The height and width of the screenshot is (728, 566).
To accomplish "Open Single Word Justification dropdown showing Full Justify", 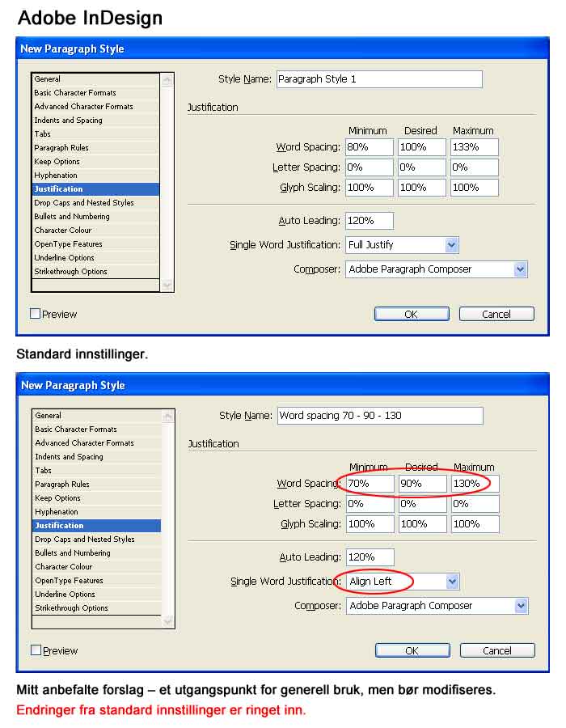I will (402, 244).
